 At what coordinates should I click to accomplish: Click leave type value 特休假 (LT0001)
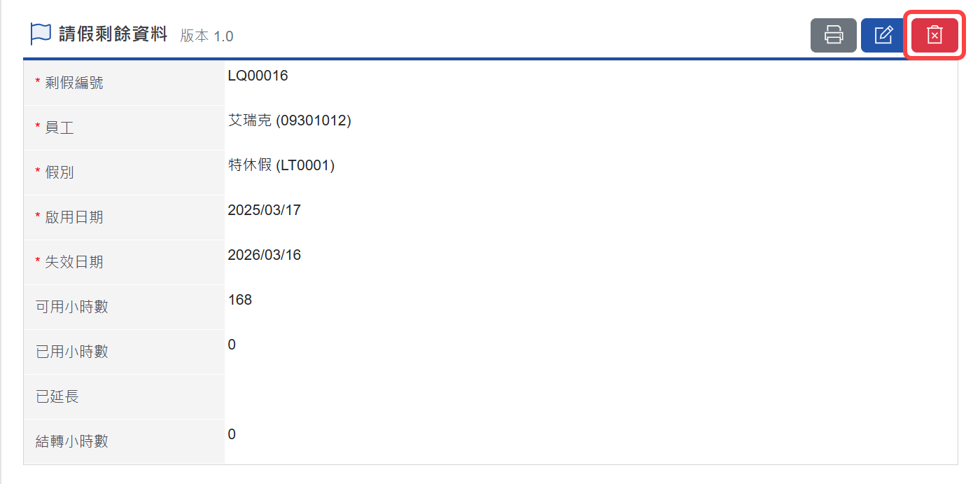[x=281, y=165]
